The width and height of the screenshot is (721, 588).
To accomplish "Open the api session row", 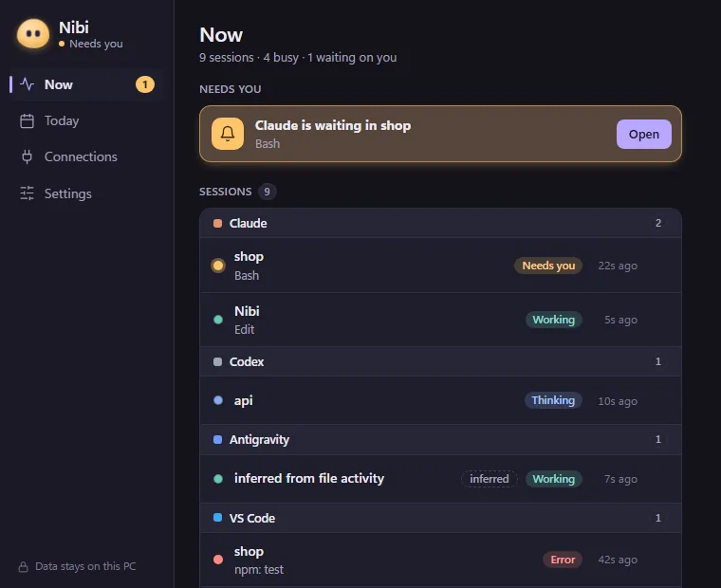I will (x=440, y=400).
